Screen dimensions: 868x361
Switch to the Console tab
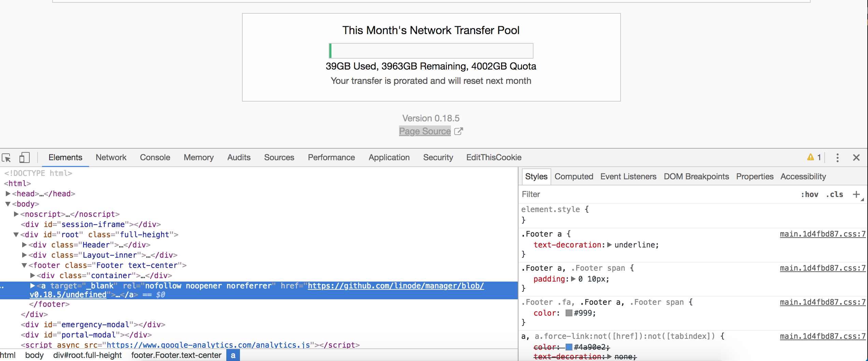tap(155, 157)
